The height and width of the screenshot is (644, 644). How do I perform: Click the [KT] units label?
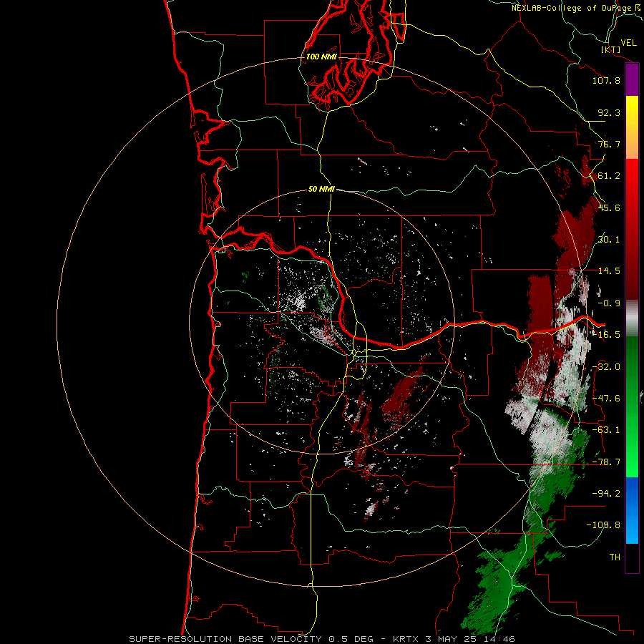pos(611,49)
